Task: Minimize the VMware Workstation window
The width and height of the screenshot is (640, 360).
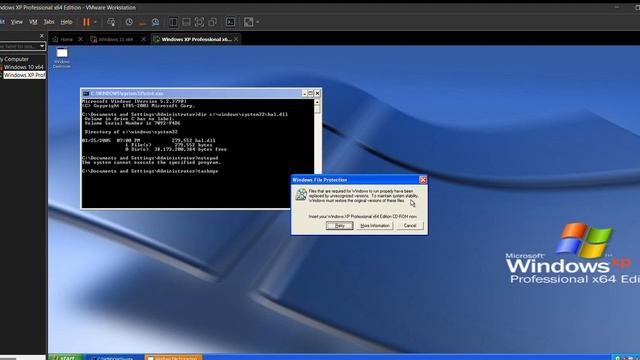Action: pos(617,7)
